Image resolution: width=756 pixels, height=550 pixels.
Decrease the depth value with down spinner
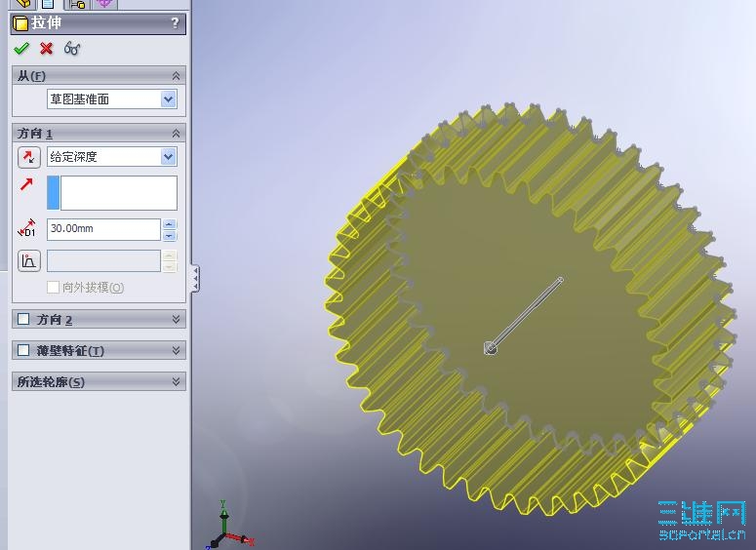pos(169,235)
